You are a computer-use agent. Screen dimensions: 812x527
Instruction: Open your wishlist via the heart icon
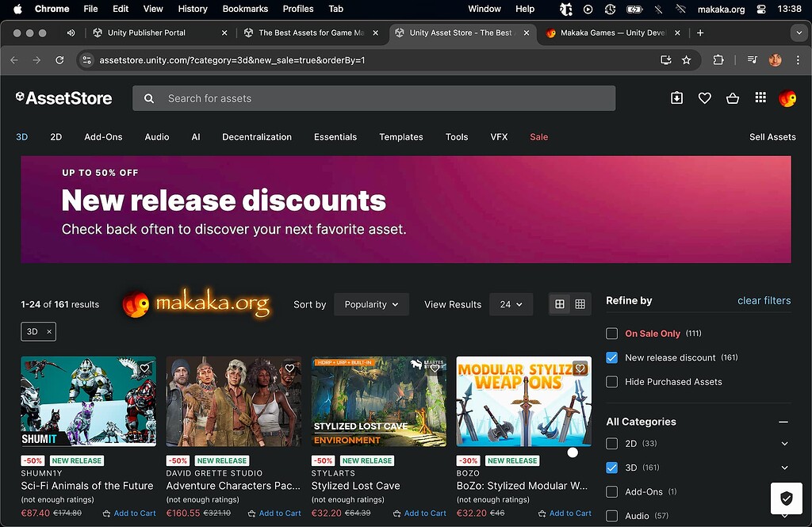point(704,97)
